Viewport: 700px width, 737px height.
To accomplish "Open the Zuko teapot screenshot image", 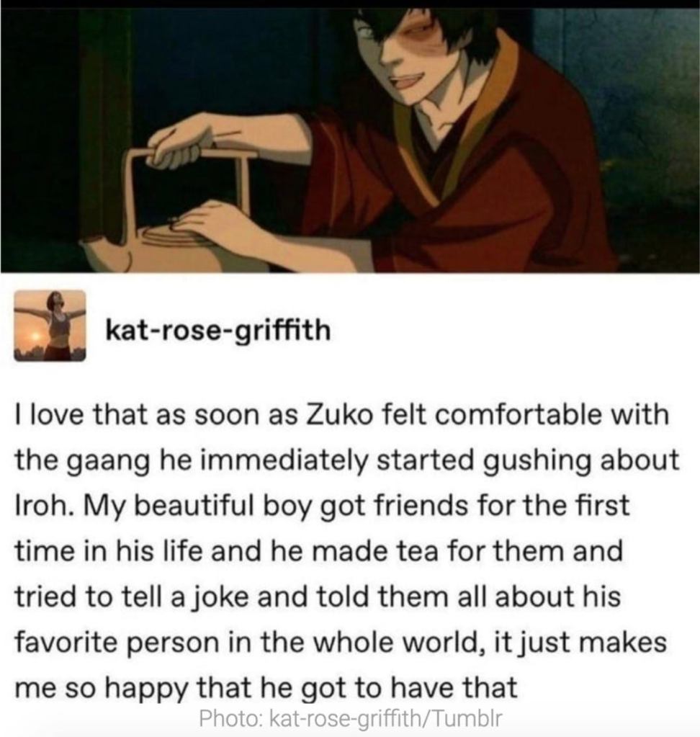I will click(x=350, y=140).
